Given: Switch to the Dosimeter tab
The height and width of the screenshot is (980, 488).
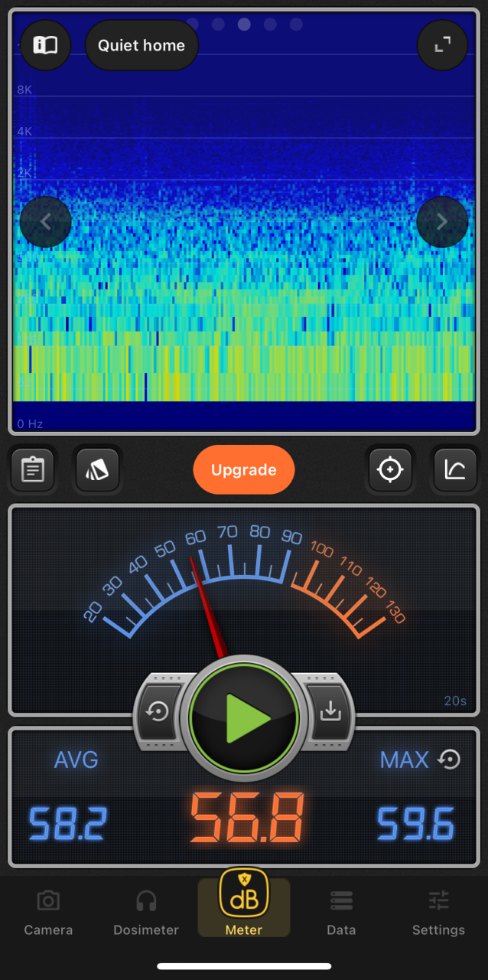Looking at the screenshot, I should point(146,913).
